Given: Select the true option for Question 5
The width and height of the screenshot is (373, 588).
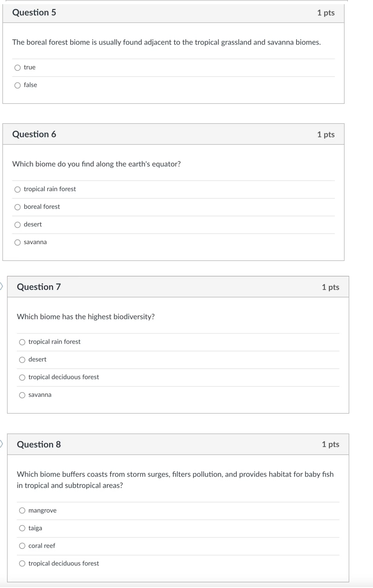Looking at the screenshot, I should [17, 67].
